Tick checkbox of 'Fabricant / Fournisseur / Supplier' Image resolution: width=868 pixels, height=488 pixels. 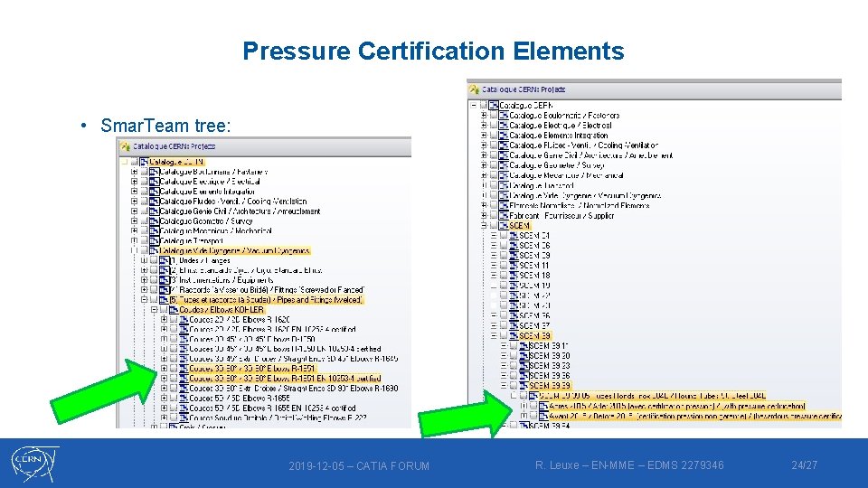click(x=494, y=215)
